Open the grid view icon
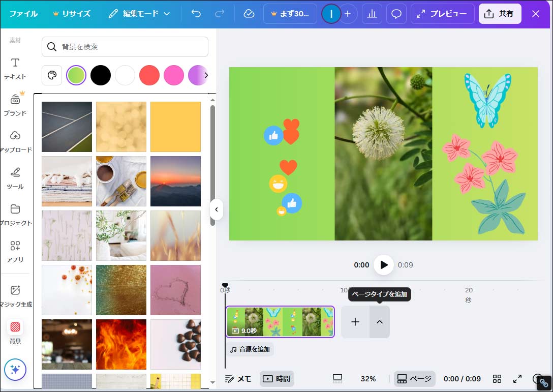The image size is (553, 392). pyautogui.click(x=497, y=379)
